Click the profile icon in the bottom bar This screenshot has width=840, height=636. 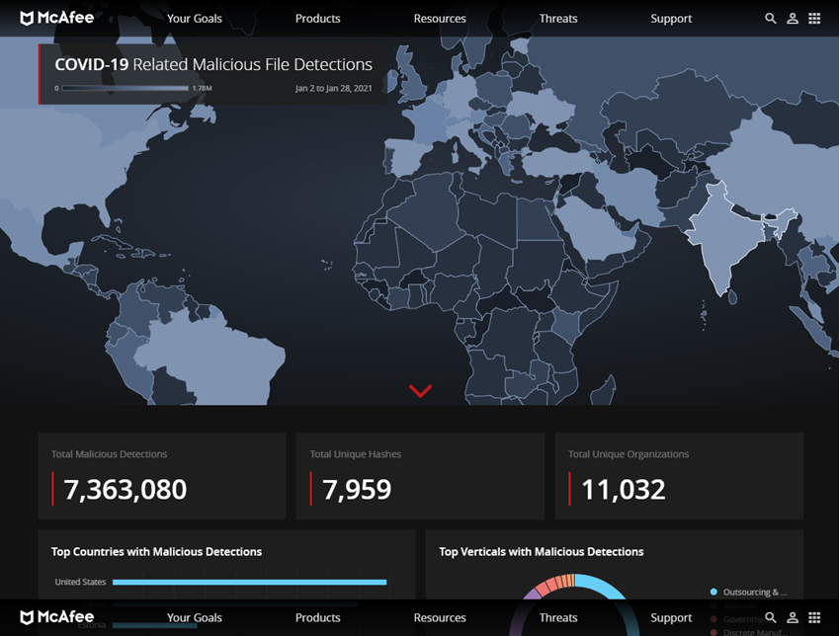tap(793, 617)
